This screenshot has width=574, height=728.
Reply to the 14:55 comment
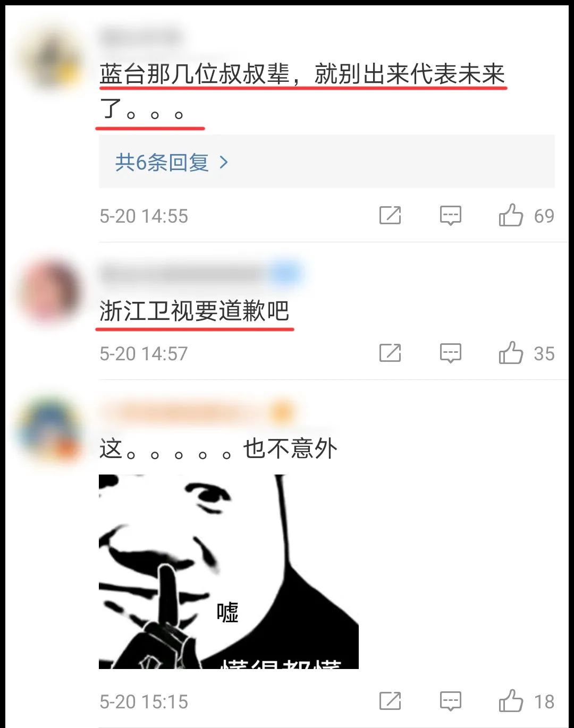coord(451,216)
